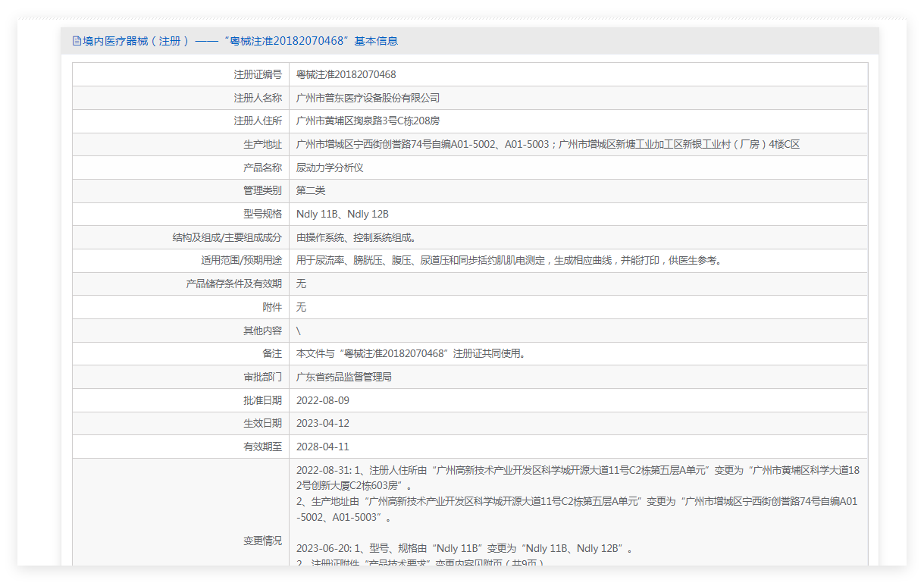Viewport: 924px width, 583px height.
Task: Select management class value 第二类
Action: coord(311,190)
